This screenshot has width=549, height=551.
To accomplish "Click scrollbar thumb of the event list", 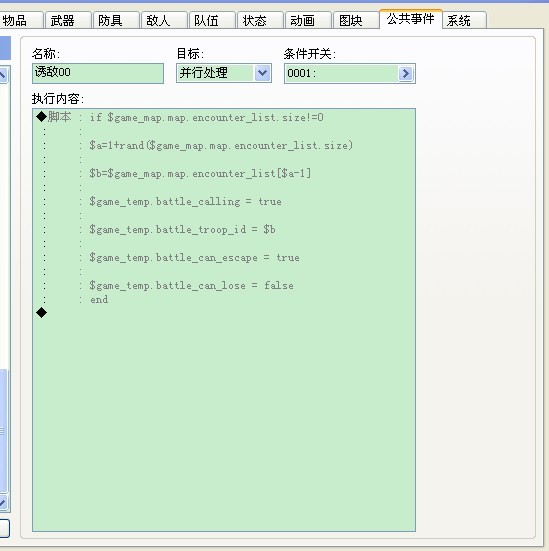I will tap(3, 430).
